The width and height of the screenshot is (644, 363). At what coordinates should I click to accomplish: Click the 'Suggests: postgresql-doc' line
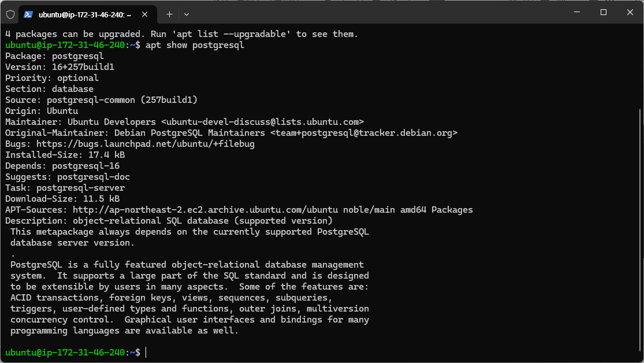pos(68,177)
